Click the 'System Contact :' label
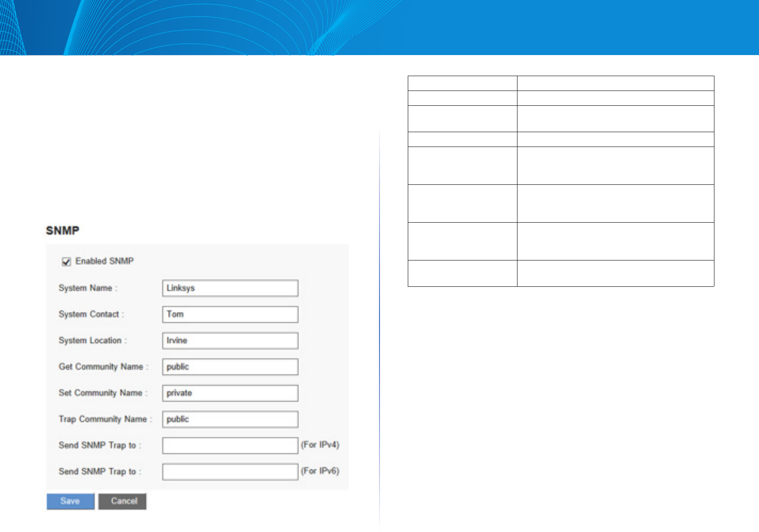 tap(91, 315)
